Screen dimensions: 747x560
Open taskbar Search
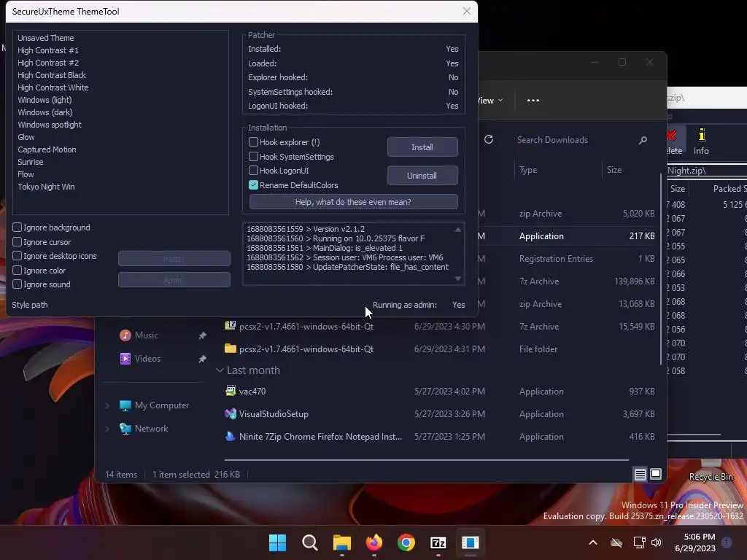pos(309,542)
